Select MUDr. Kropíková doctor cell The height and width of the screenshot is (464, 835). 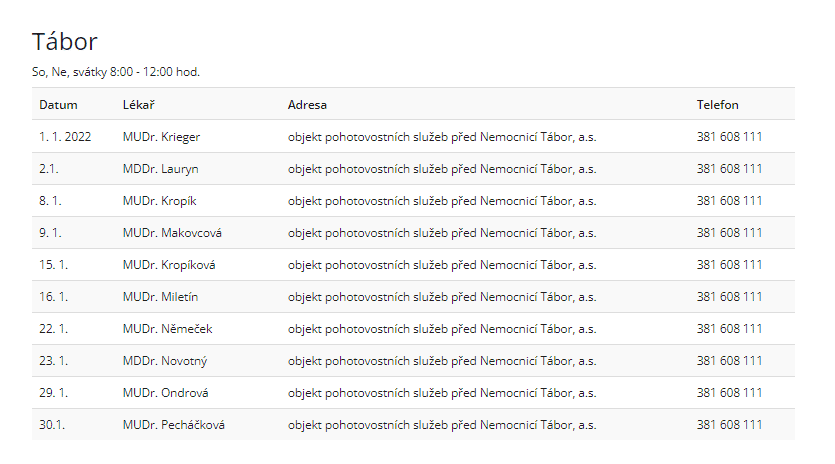(x=169, y=265)
